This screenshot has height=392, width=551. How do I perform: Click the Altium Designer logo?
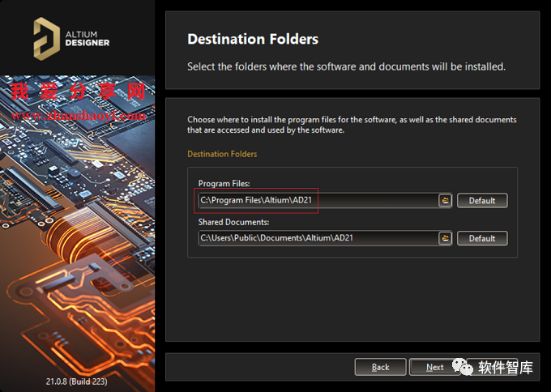tap(71, 39)
